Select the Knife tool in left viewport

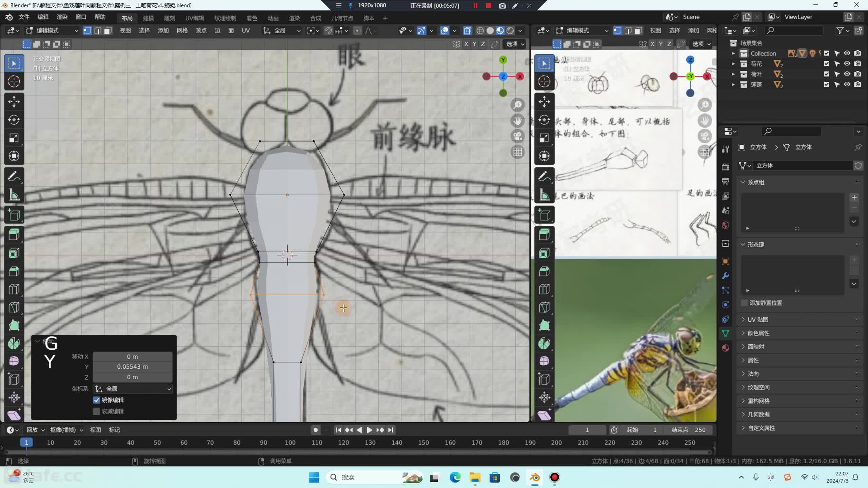pos(14,307)
